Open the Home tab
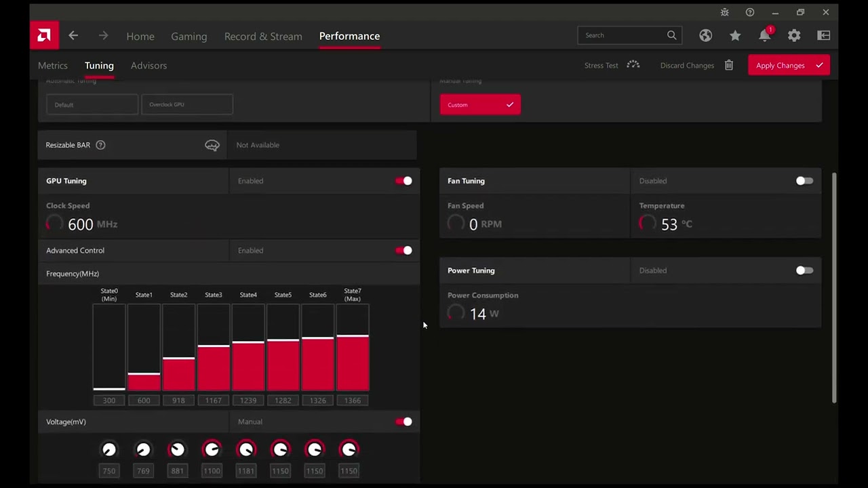 point(140,36)
